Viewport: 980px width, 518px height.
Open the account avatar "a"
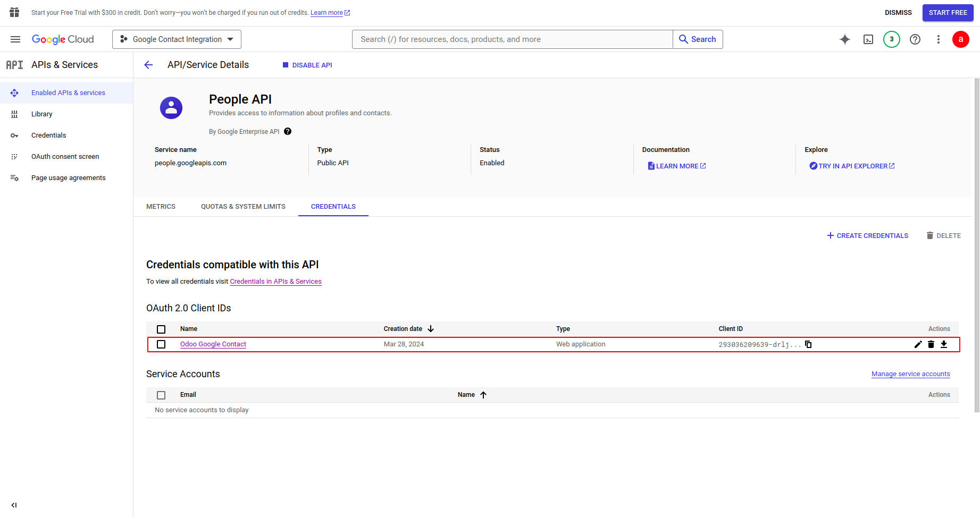961,39
